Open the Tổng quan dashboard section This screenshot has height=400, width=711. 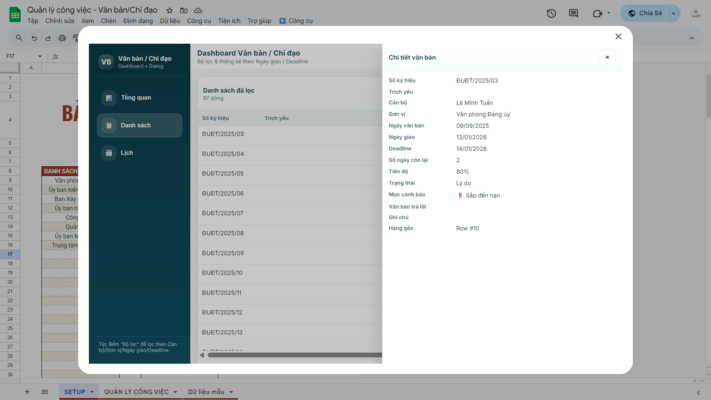(135, 98)
